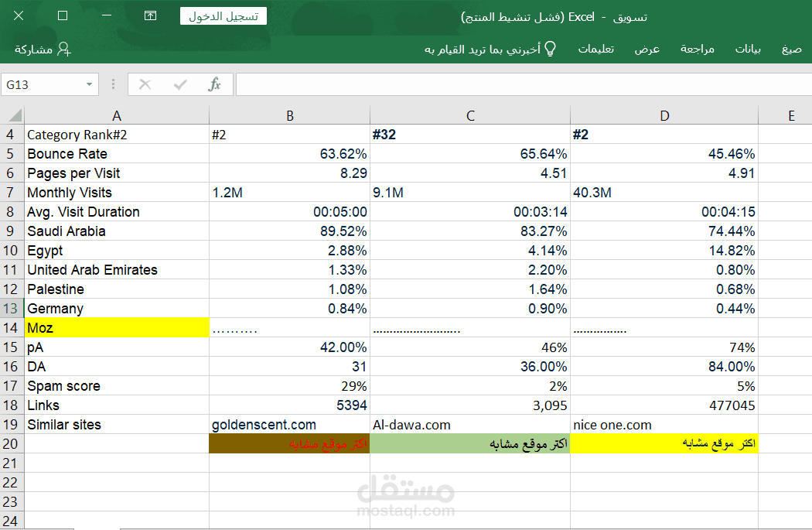Click the 63.62% bounce rate value
This screenshot has width=812, height=530.
pyautogui.click(x=289, y=154)
